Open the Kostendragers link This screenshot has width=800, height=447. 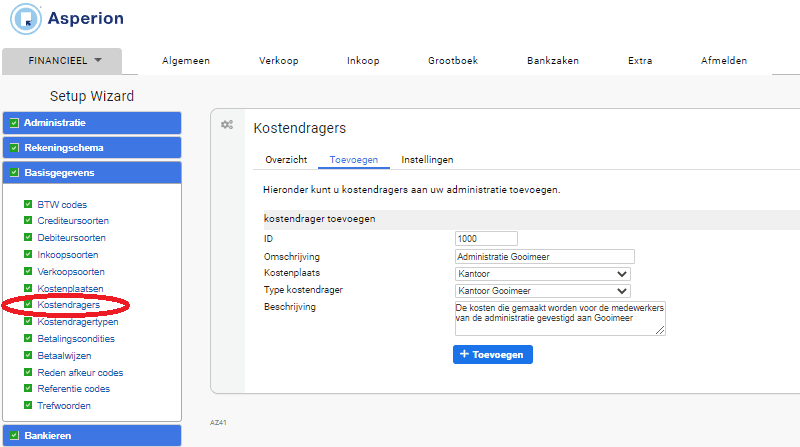pos(68,305)
